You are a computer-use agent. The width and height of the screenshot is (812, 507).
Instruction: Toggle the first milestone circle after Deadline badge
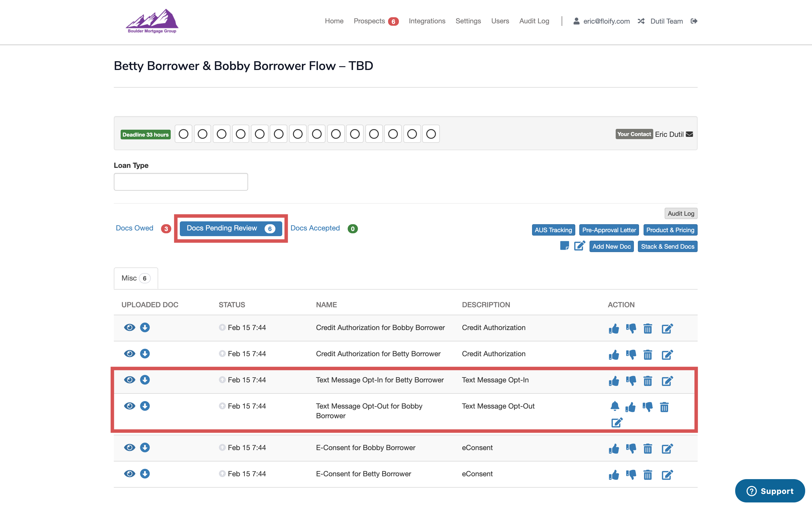184,134
